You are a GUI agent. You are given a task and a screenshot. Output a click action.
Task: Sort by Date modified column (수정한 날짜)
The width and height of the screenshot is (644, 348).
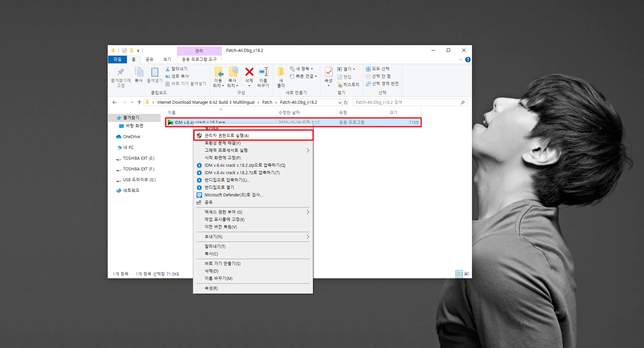point(306,113)
